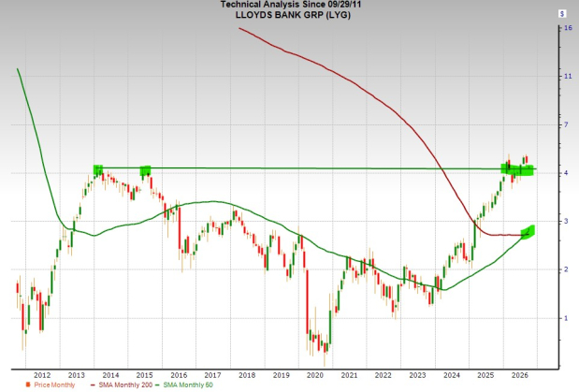This screenshot has height=392, width=579.
Task: Click the green SMA 50 legend dash
Action: click(x=158, y=385)
